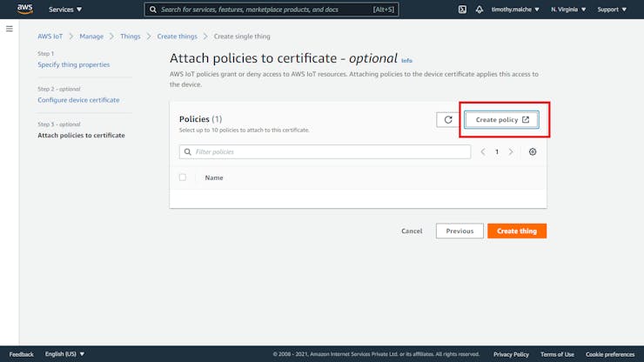Open the CloudShell terminal icon
The width and height of the screenshot is (644, 362).
pyautogui.click(x=462, y=9)
